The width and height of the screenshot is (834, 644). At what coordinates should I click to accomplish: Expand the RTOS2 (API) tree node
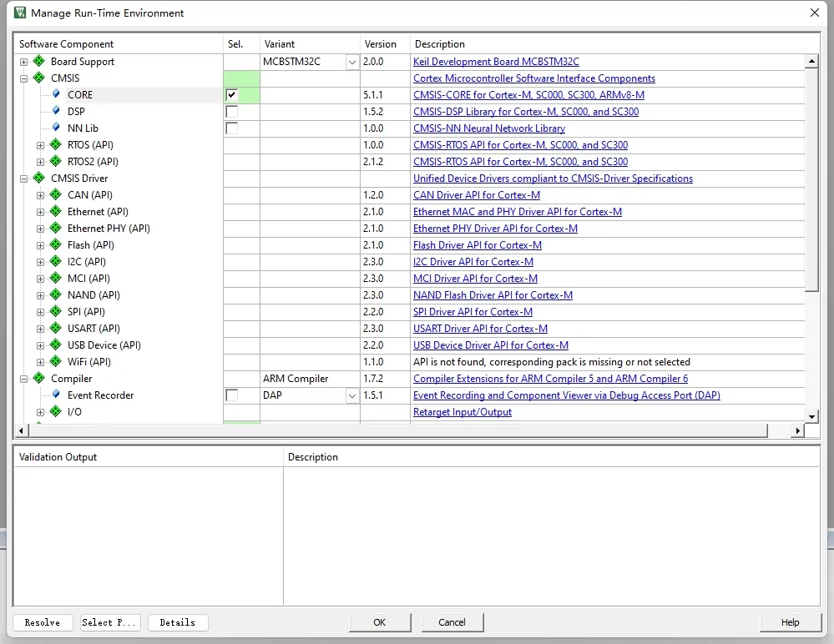40,162
